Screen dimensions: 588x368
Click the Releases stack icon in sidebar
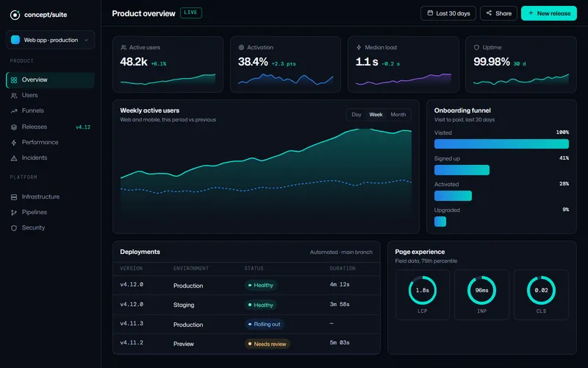pos(14,127)
